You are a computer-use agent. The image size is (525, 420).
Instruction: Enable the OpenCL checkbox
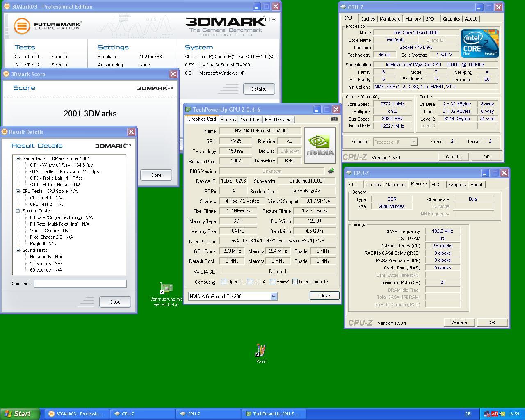(224, 282)
